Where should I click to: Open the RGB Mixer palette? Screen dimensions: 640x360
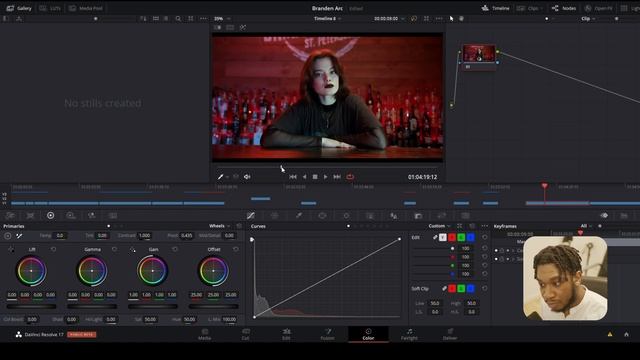tap(92, 216)
